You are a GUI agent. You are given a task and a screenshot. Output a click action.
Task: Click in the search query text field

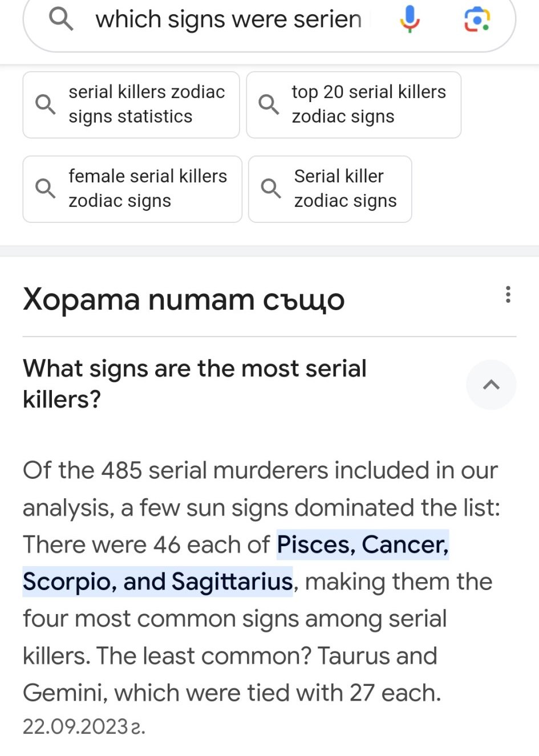point(228,19)
